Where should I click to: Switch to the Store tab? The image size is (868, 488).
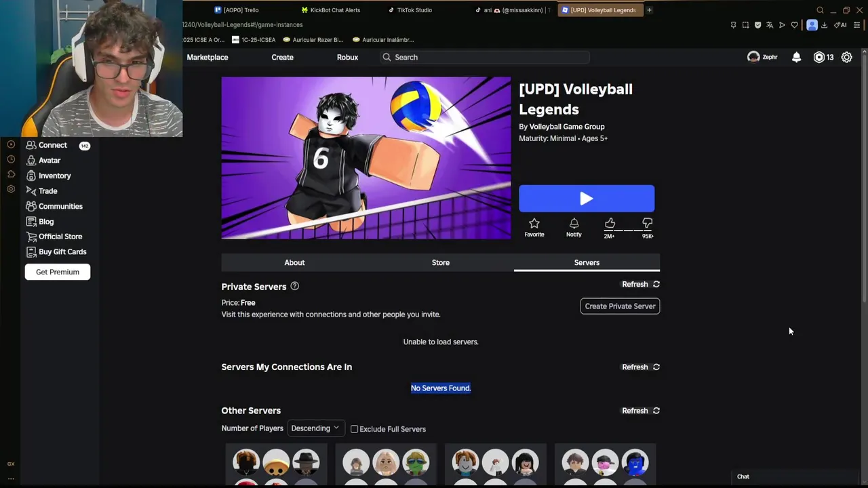[x=441, y=262]
